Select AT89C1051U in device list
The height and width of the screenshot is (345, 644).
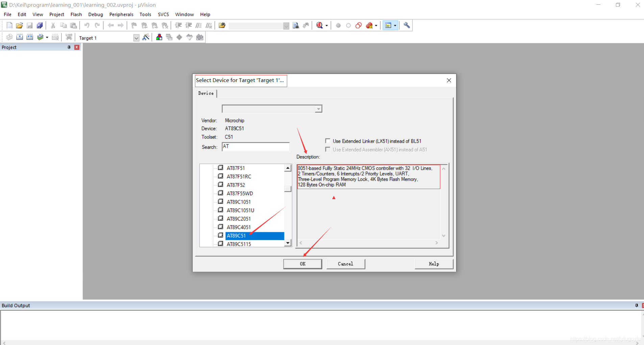point(241,210)
